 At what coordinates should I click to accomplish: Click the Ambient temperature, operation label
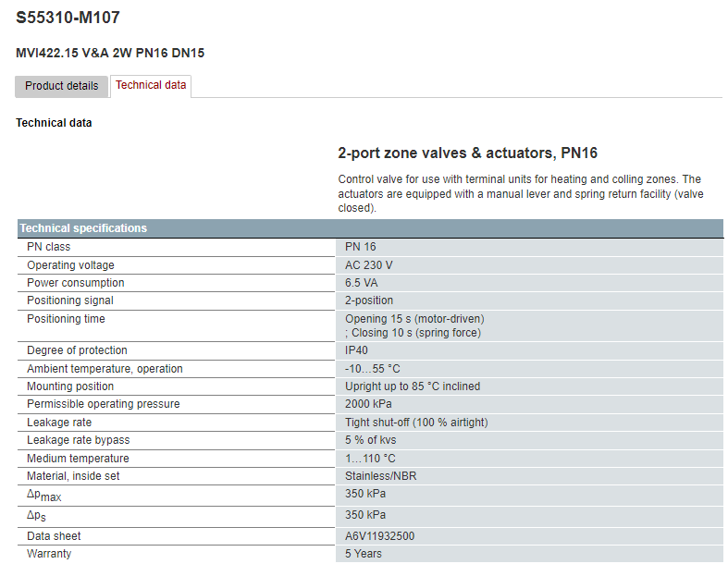point(105,369)
